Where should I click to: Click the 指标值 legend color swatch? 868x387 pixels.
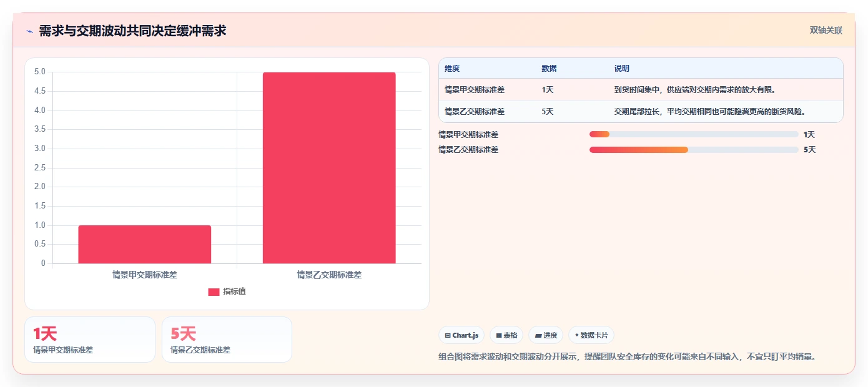214,291
